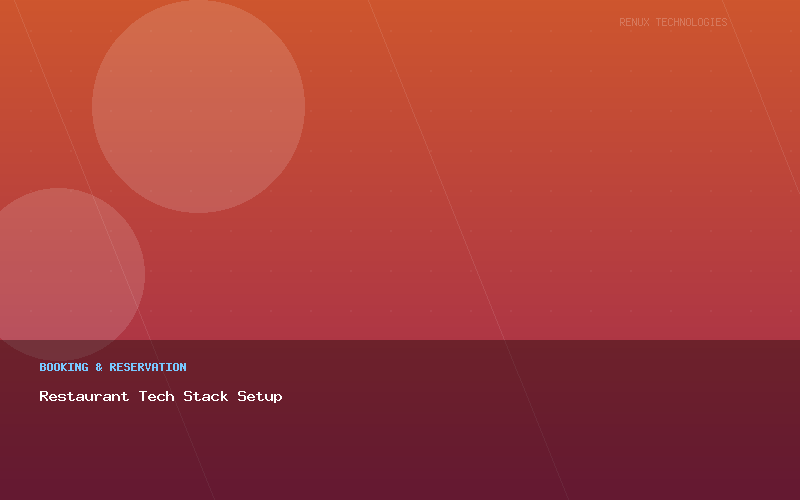Click the center of the large circle
This screenshot has width=800, height=500.
198,106
